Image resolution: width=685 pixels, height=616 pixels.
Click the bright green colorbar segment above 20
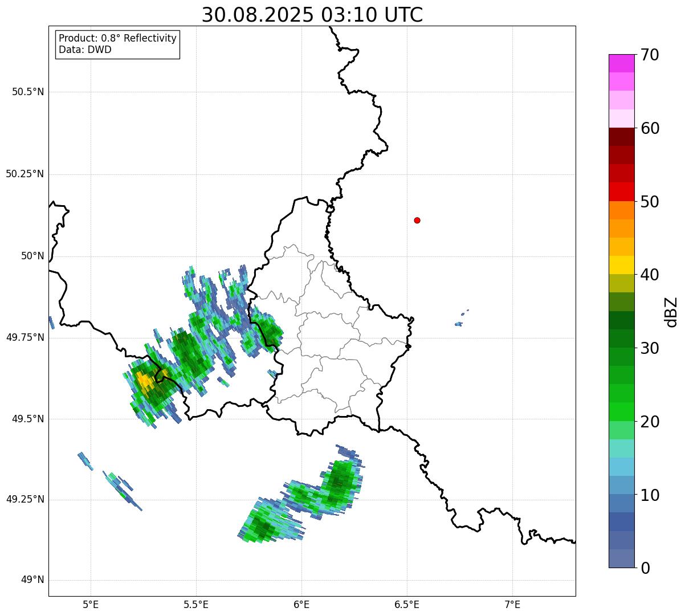[x=622, y=412]
